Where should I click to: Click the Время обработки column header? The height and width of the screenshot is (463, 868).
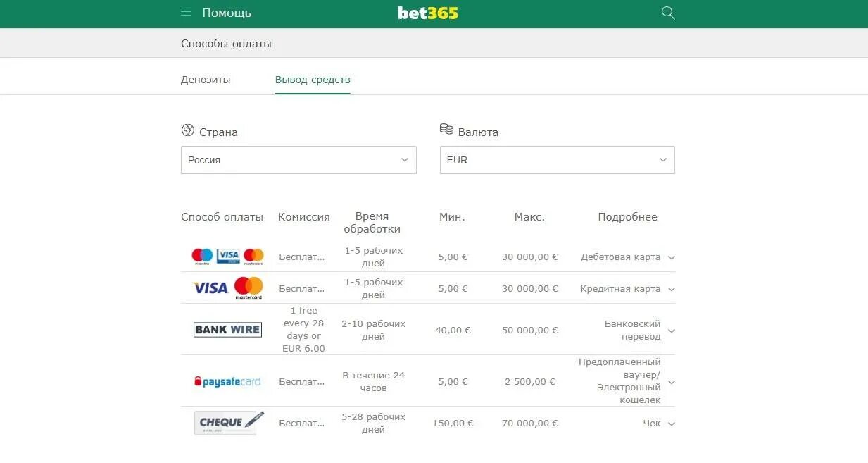pyautogui.click(x=372, y=223)
